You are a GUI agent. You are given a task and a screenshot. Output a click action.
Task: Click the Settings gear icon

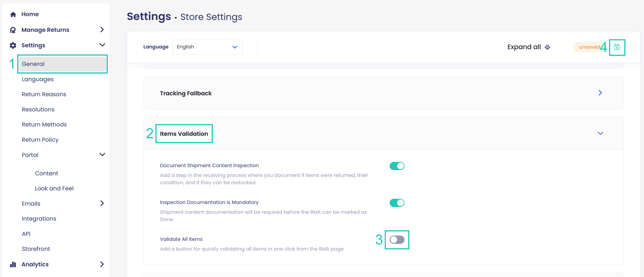point(13,45)
